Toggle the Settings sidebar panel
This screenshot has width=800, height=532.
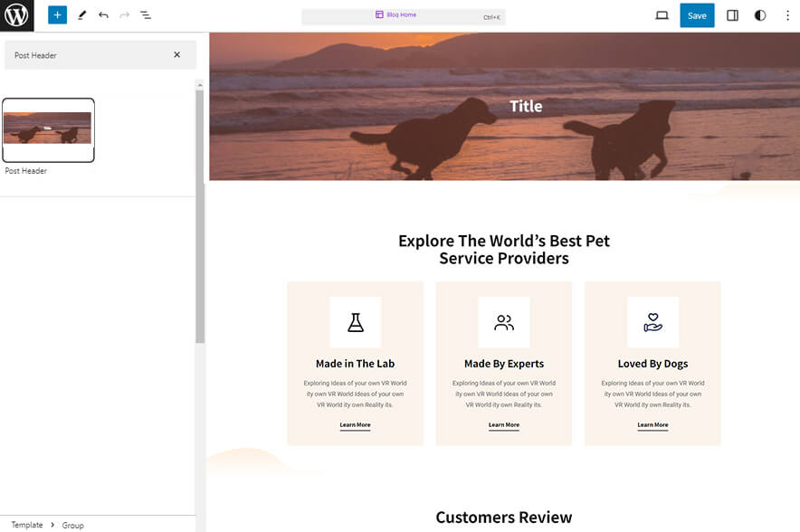click(x=731, y=14)
